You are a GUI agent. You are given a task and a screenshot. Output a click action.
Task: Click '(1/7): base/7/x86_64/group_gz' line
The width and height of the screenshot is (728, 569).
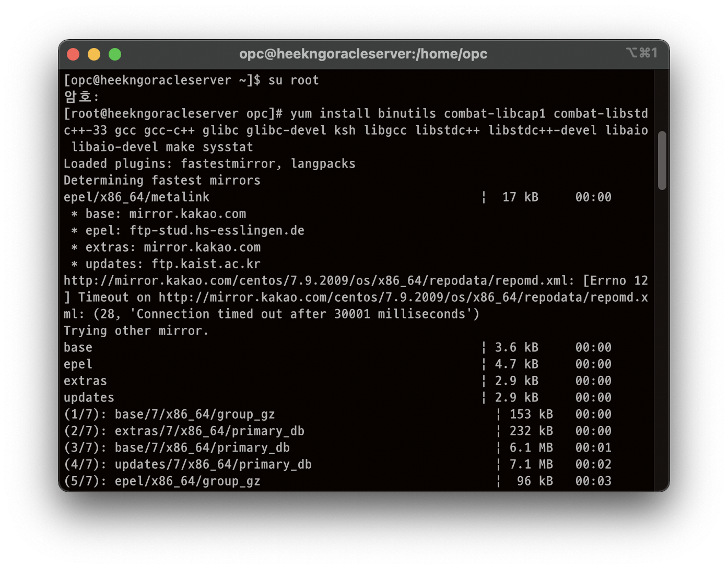(x=169, y=414)
